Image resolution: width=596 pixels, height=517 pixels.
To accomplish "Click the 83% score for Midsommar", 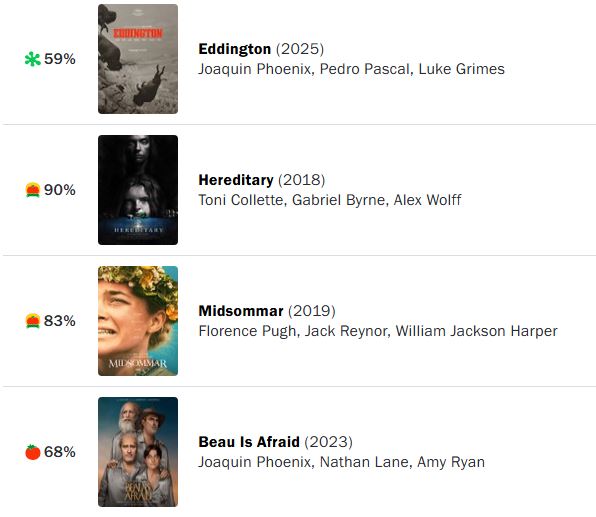I will tap(60, 321).
